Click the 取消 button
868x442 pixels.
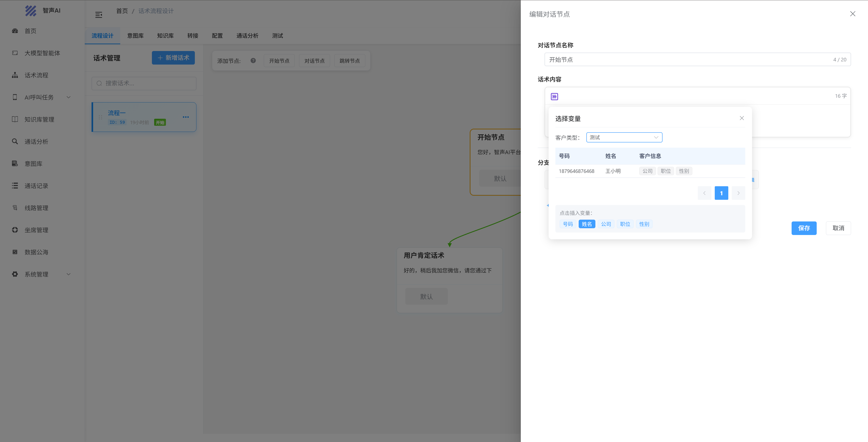click(838, 228)
